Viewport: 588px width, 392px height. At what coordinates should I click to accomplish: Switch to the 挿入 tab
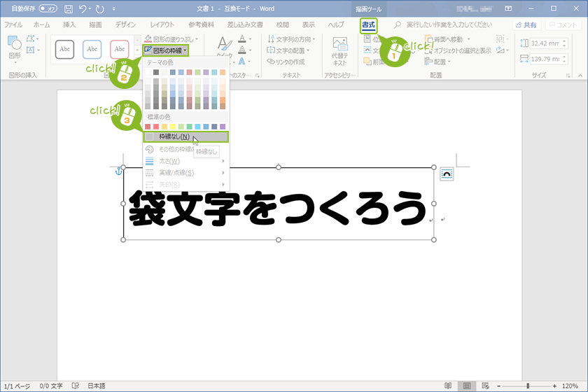69,24
